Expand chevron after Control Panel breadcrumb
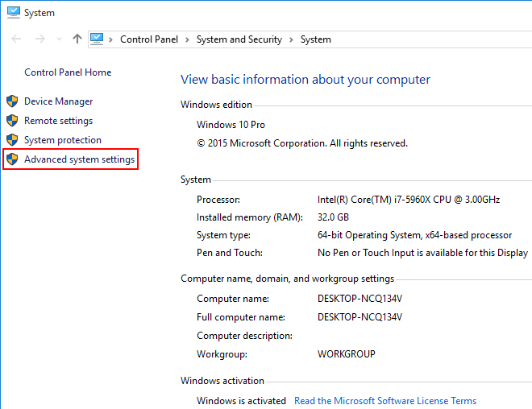The width and height of the screenshot is (532, 409). pyautogui.click(x=187, y=39)
